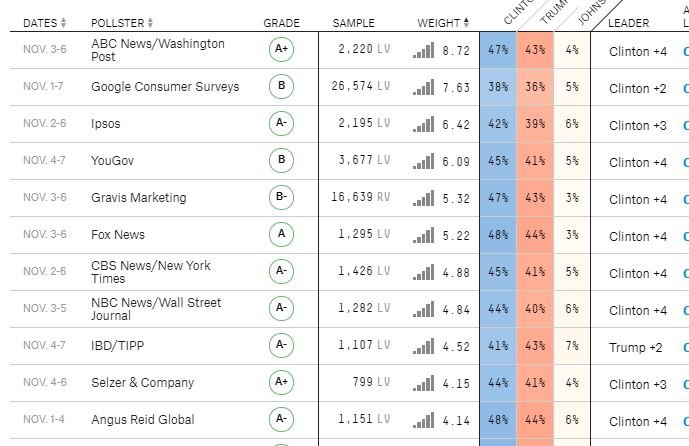Click the Trump +2 leader cell

[636, 347]
